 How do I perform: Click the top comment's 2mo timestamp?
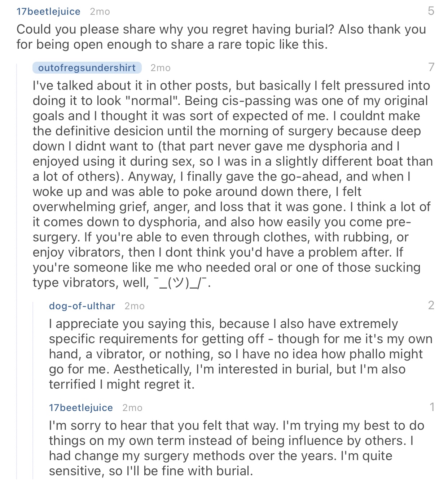tap(100, 12)
